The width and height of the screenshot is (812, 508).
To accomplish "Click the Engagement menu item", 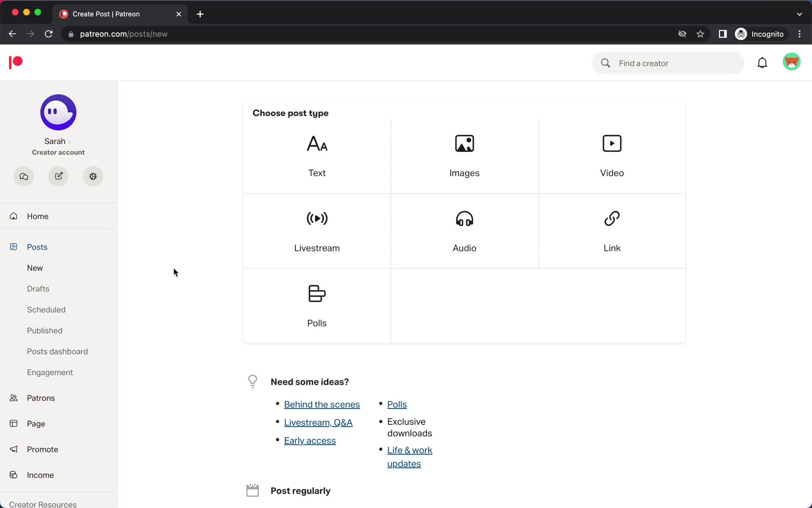I will (x=49, y=372).
